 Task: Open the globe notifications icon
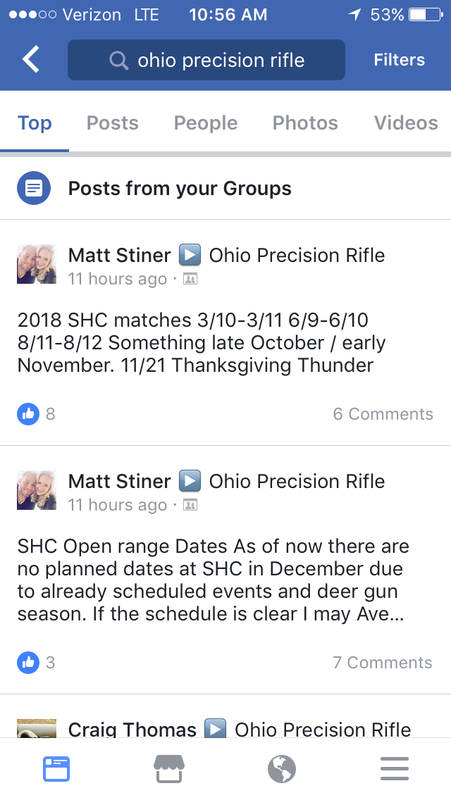click(x=282, y=768)
